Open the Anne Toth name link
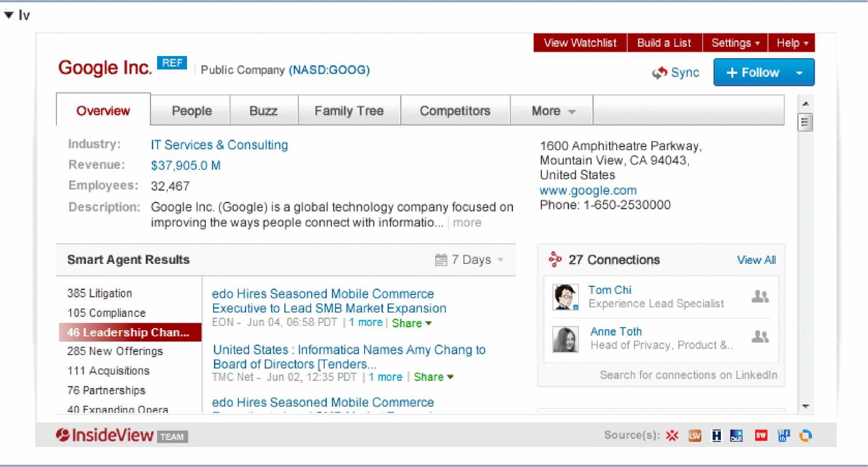 pos(616,331)
